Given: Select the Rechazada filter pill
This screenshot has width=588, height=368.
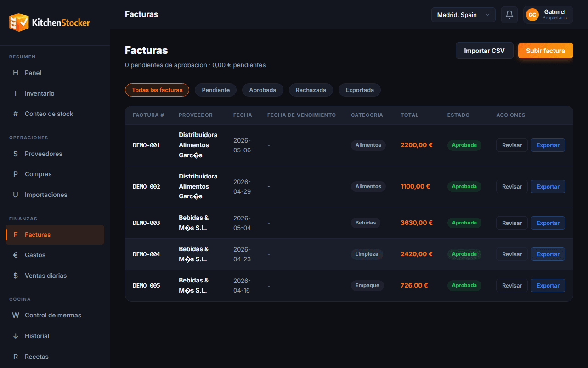Looking at the screenshot, I should tap(311, 90).
